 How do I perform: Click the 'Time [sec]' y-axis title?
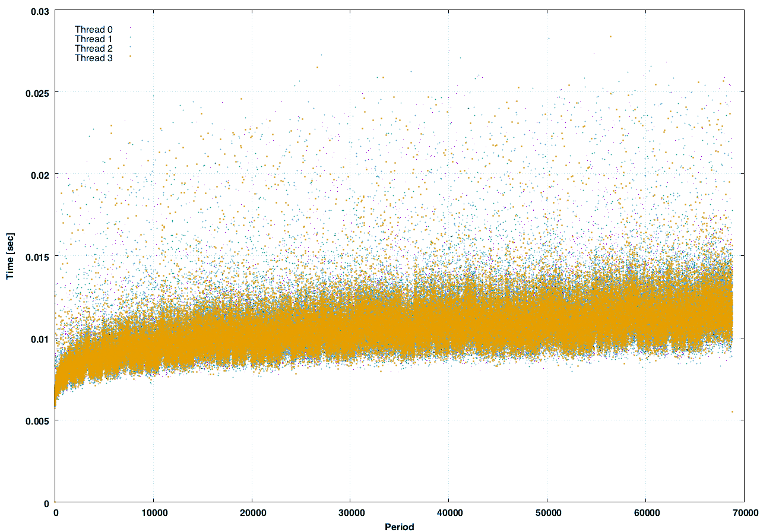9,256
